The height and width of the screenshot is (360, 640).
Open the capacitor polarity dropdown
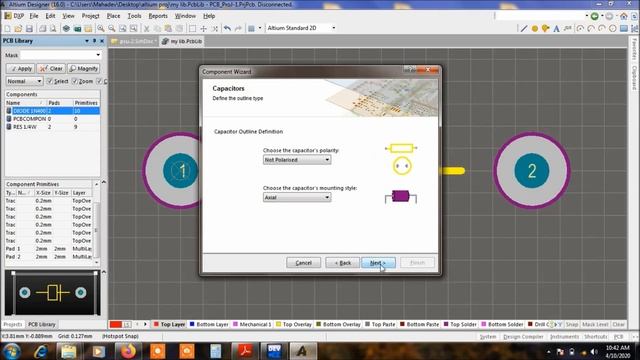coord(327,160)
